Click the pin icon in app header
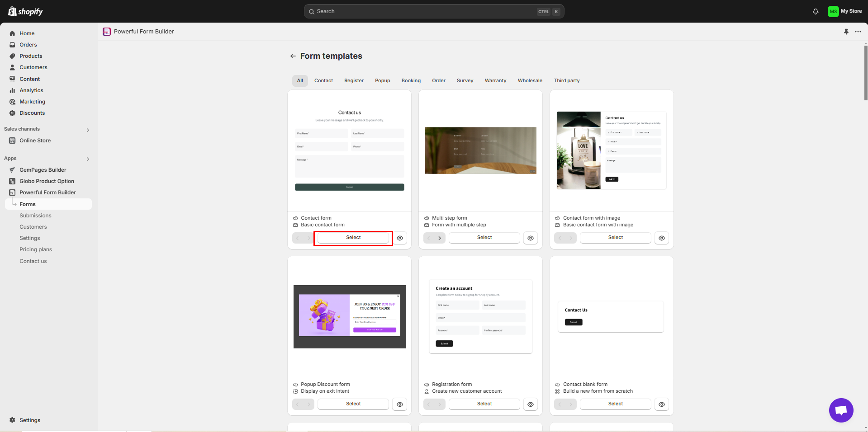This screenshot has width=868, height=432. 846,32
